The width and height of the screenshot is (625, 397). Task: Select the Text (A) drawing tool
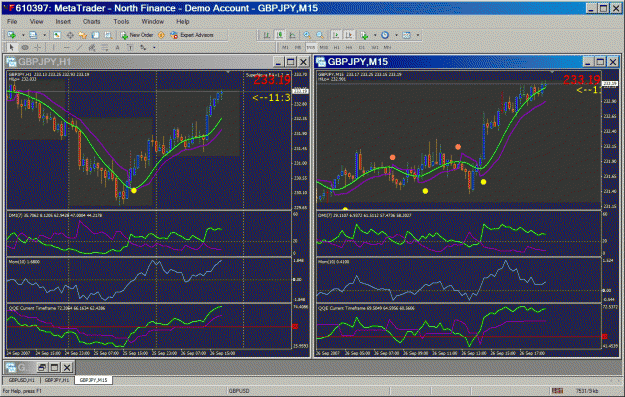[118, 47]
